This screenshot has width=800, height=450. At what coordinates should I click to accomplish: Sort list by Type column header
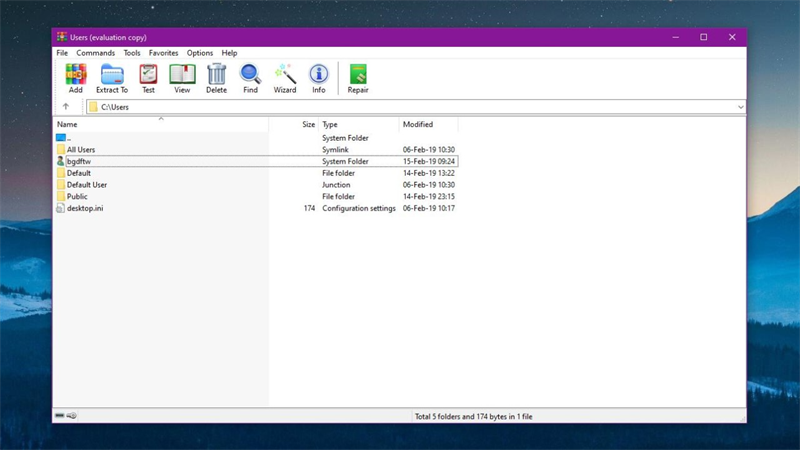(359, 124)
